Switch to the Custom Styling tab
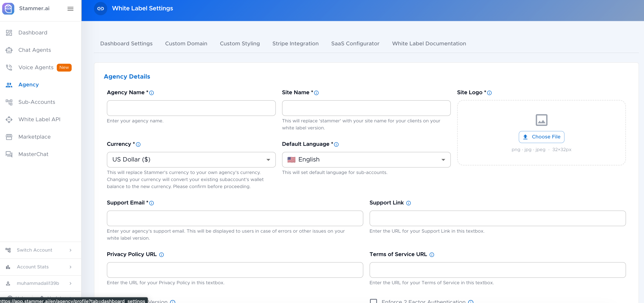 pos(240,44)
